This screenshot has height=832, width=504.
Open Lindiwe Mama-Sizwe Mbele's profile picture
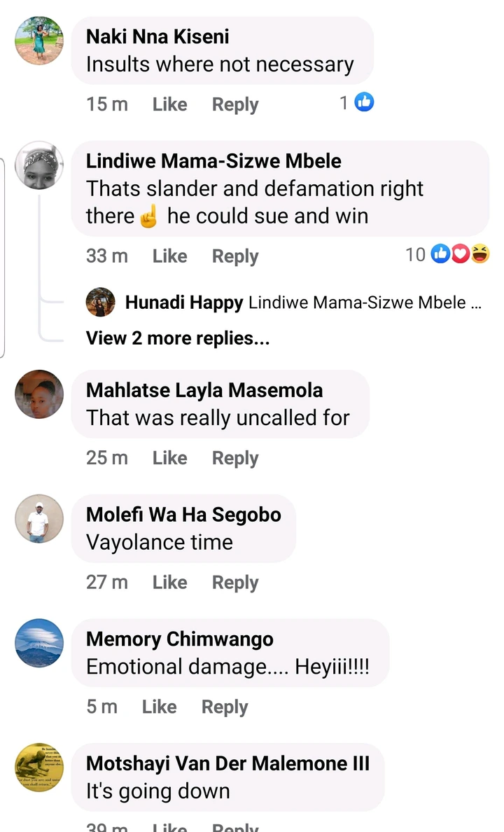click(x=39, y=165)
